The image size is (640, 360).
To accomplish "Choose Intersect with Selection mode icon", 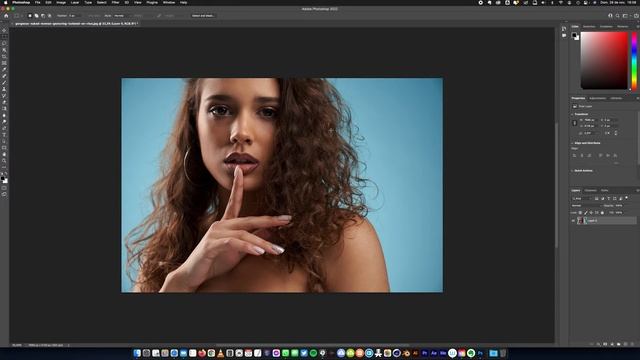I will click(49, 16).
